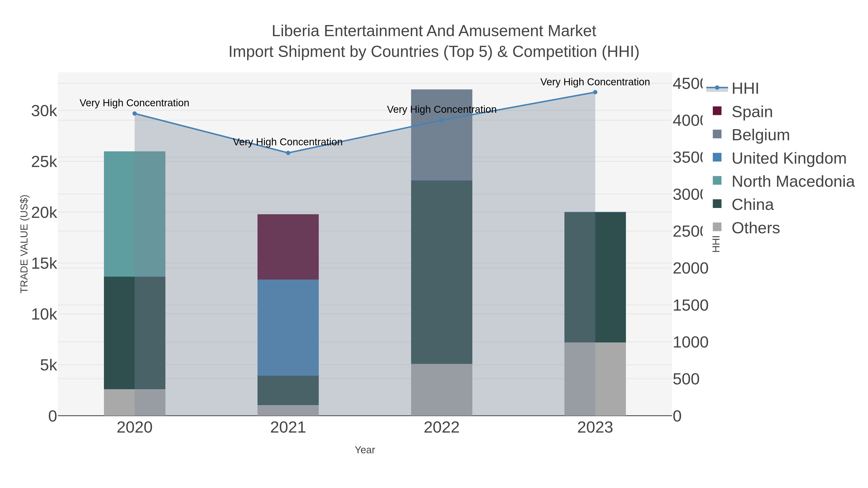Click the Belgium slate legend swatch
The image size is (868, 488).
[x=717, y=134]
